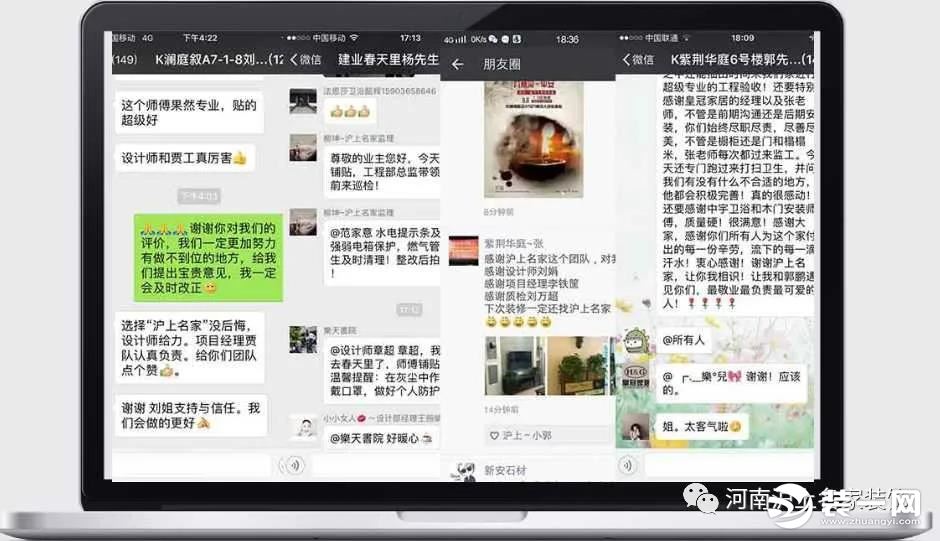Tap avatar next to 尊敬的业主您好 message
The height and width of the screenshot is (541, 940).
coord(303,148)
